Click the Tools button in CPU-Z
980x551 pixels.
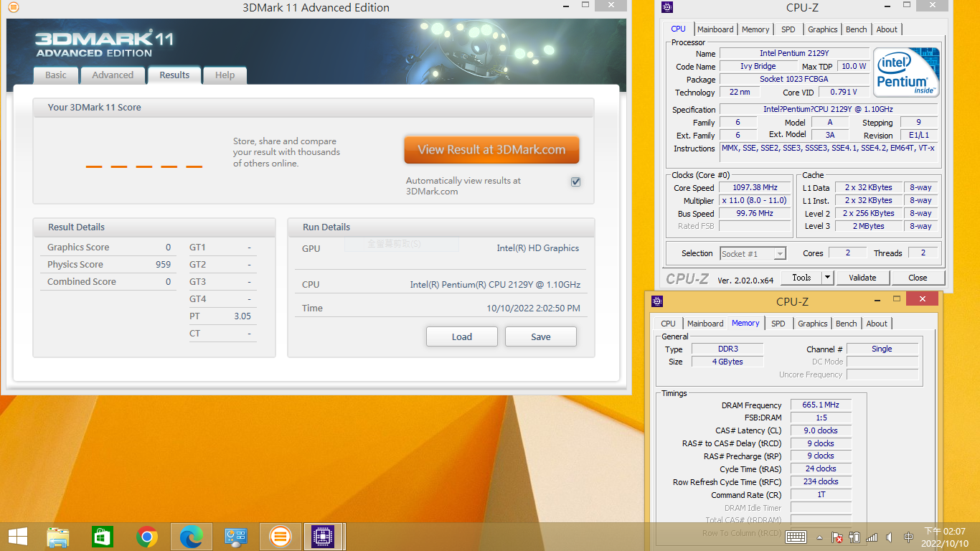[x=801, y=278]
